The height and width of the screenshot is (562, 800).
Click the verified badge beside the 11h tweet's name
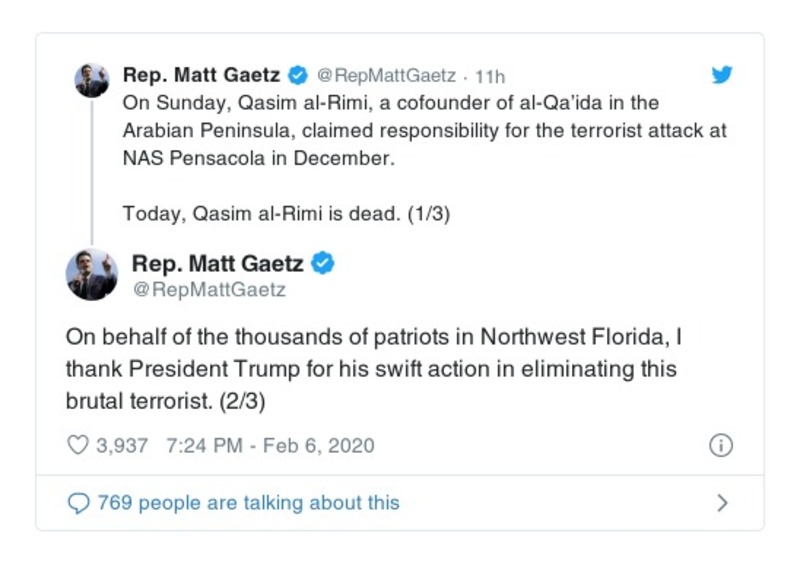pyautogui.click(x=298, y=75)
